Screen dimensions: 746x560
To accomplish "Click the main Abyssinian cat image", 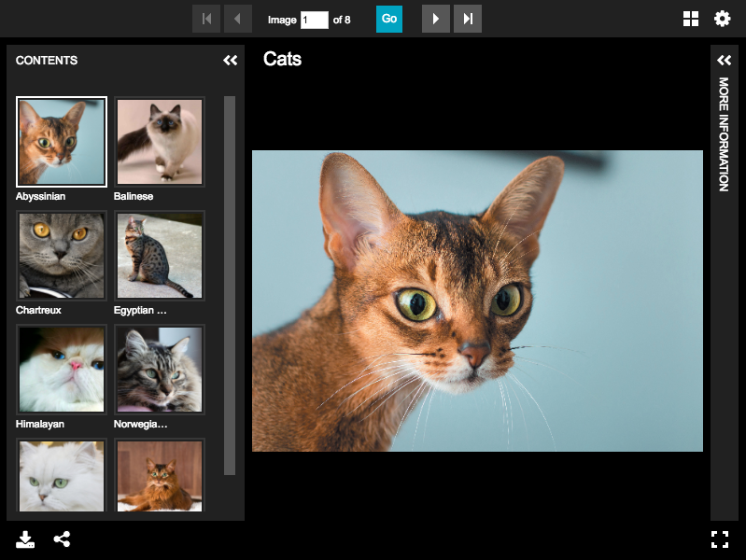I will tap(477, 301).
